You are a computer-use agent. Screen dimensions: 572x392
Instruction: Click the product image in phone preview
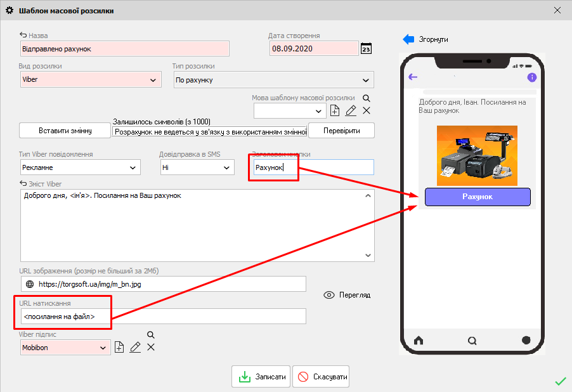(x=477, y=155)
